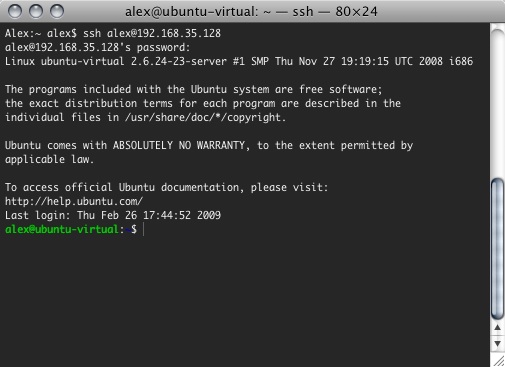Click the scrollbar up arrow
The width and height of the screenshot is (505, 367).
(497, 328)
